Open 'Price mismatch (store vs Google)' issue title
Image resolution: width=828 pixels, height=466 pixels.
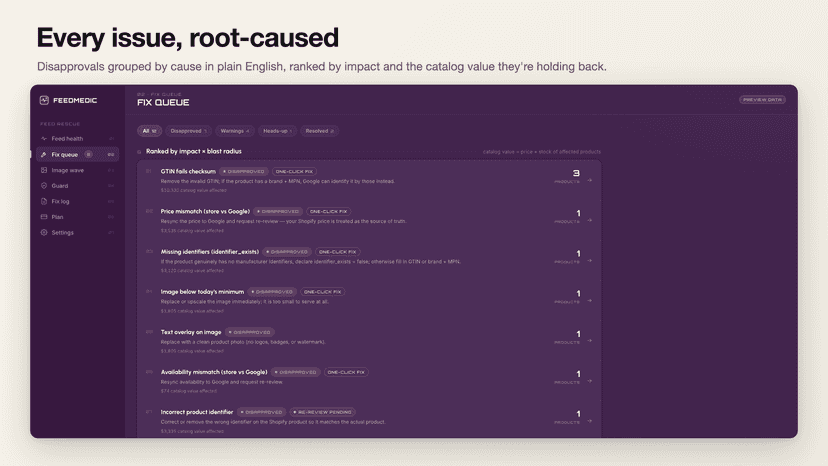click(x=205, y=211)
